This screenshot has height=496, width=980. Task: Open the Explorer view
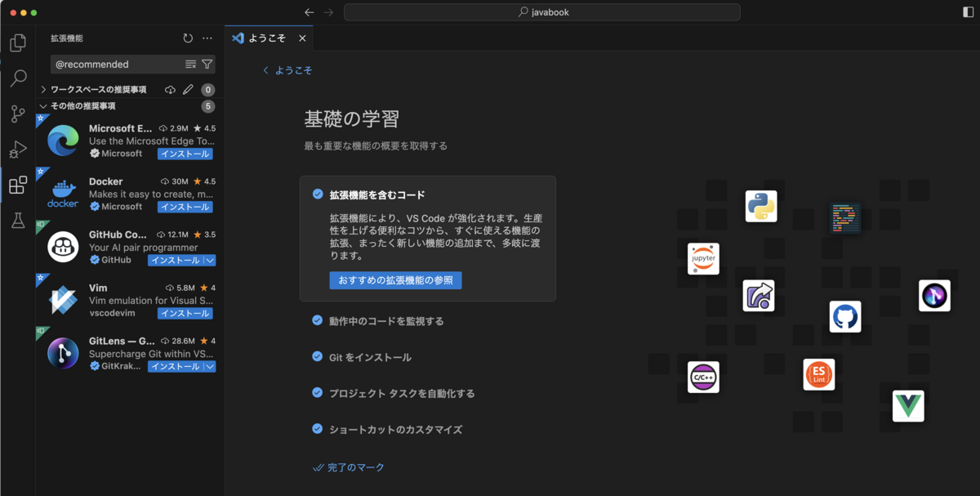pos(17,42)
